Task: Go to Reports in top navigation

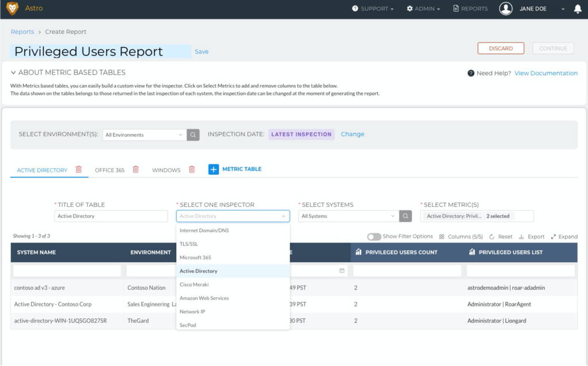Action: tap(470, 9)
